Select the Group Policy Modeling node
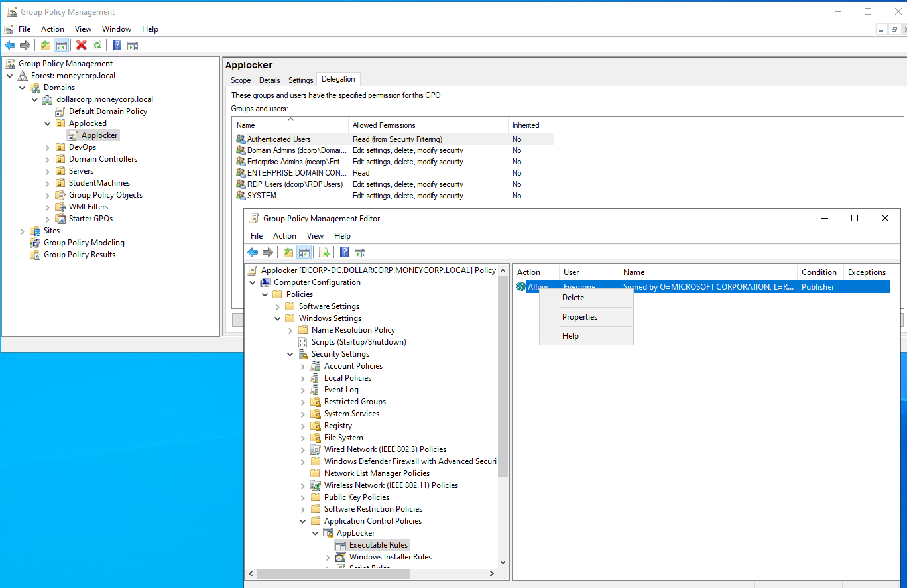This screenshot has height=588, width=907. pyautogui.click(x=84, y=243)
